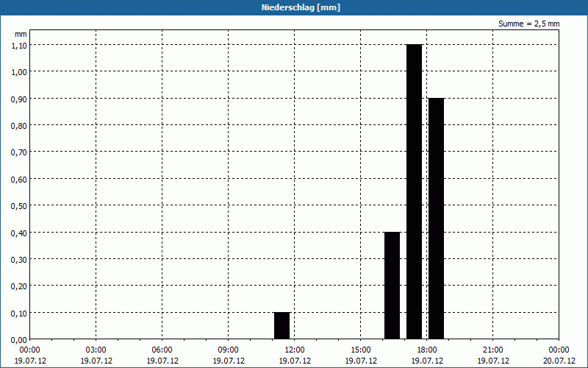Click the 0,00 y-axis label
Image resolution: width=588 pixels, height=368 pixels.
(x=19, y=340)
